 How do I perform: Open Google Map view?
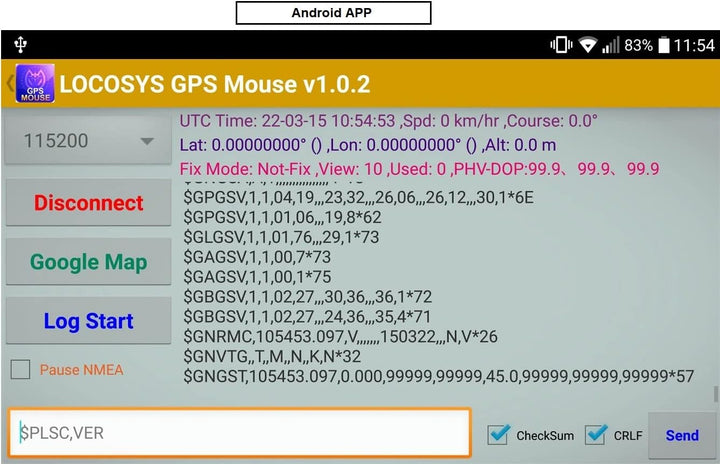89,262
